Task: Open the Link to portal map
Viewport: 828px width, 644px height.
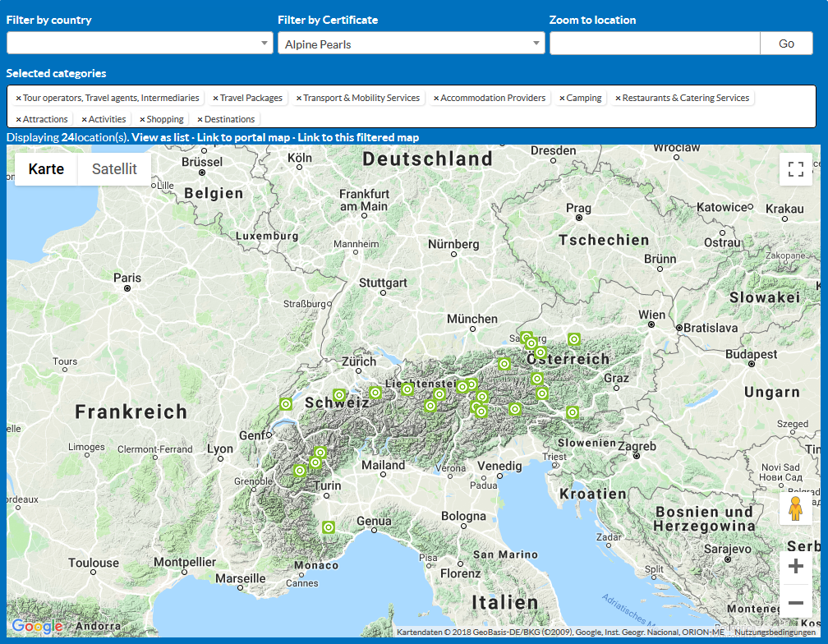Action: click(243, 137)
